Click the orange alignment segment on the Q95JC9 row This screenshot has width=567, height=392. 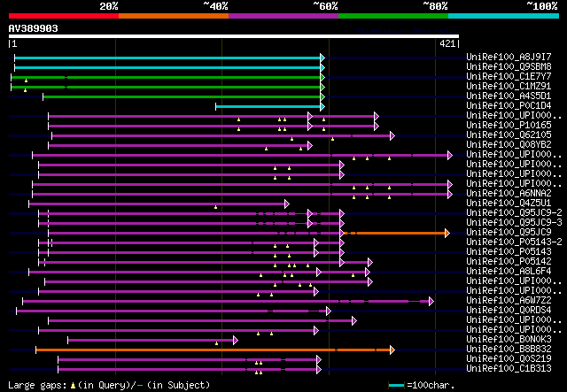[x=395, y=233]
